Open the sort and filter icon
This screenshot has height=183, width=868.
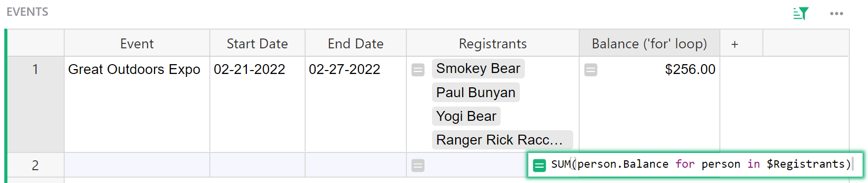(x=800, y=13)
